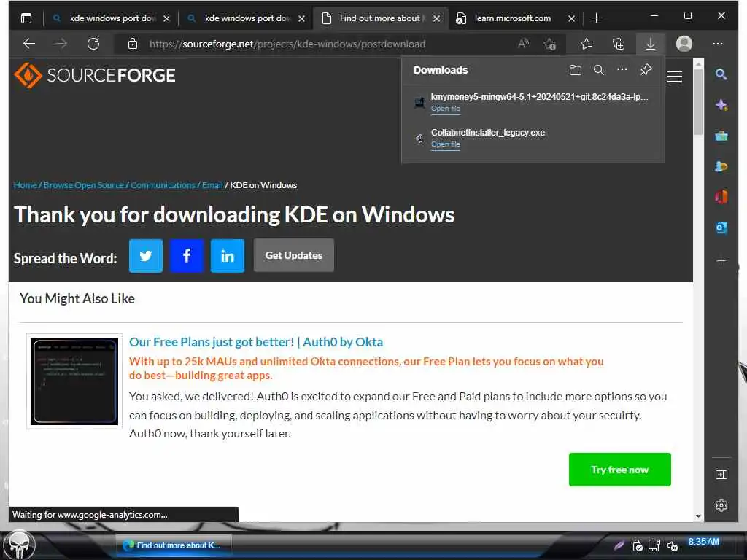Screen dimensions: 747x560
Task: Select CollabnetInstaller_legacy.exe download entry
Action: tap(533, 138)
